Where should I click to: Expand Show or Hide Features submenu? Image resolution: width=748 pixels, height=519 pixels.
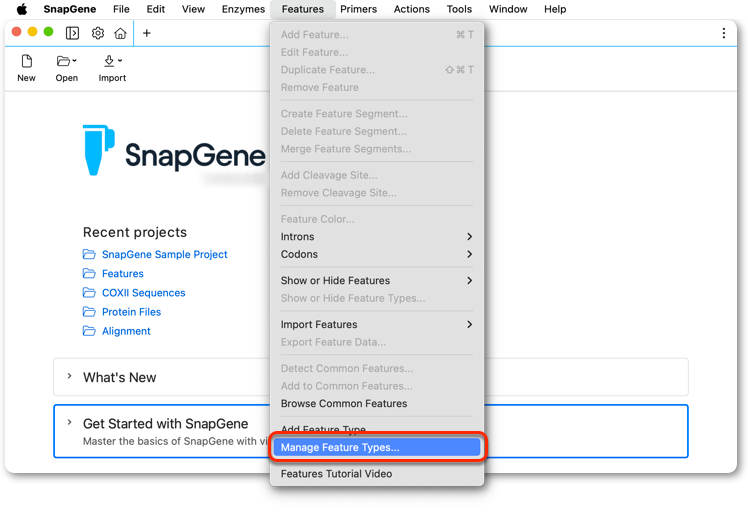[377, 280]
